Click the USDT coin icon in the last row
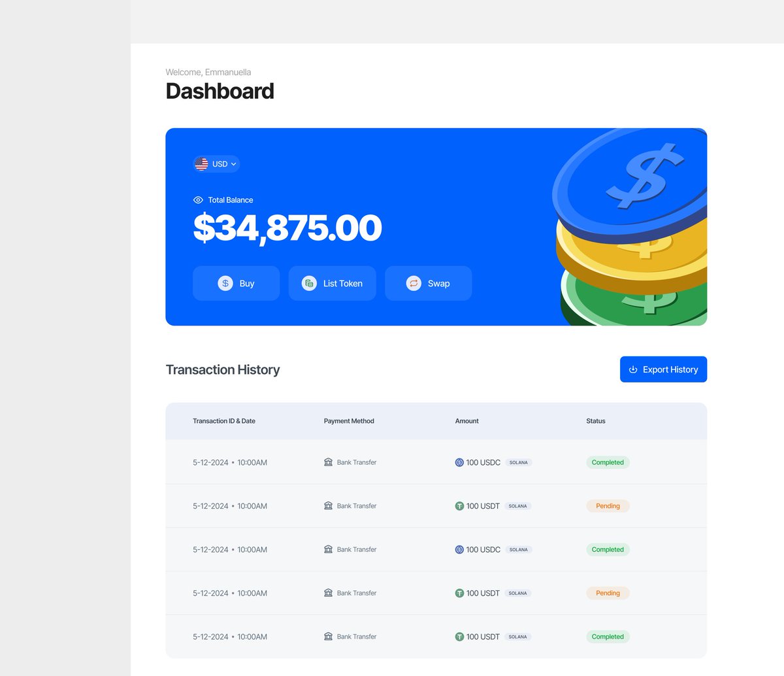The width and height of the screenshot is (784, 676). coord(459,637)
